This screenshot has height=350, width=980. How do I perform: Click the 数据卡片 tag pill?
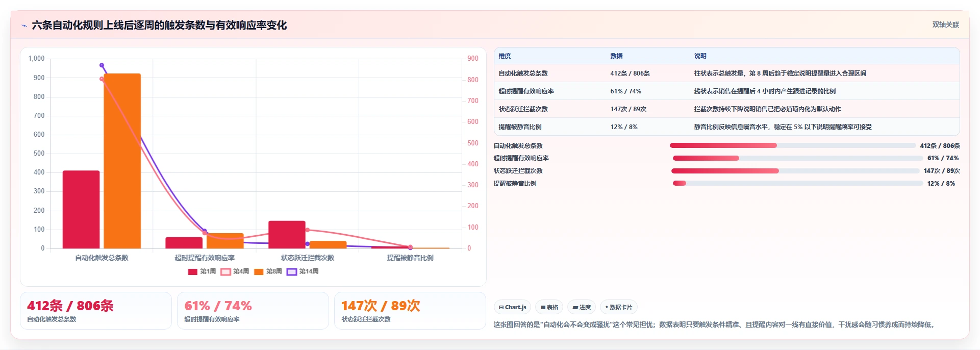(x=619, y=307)
